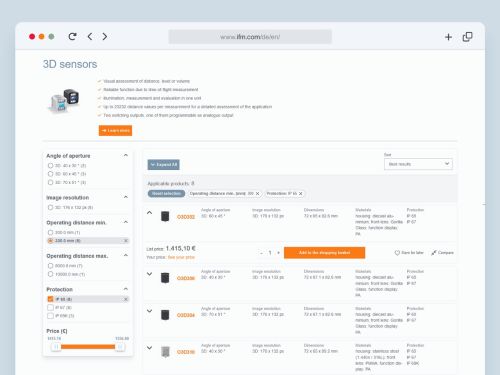The image size is (500, 375).
Task: Check the IP 67 protection checkbox
Action: tap(50, 307)
